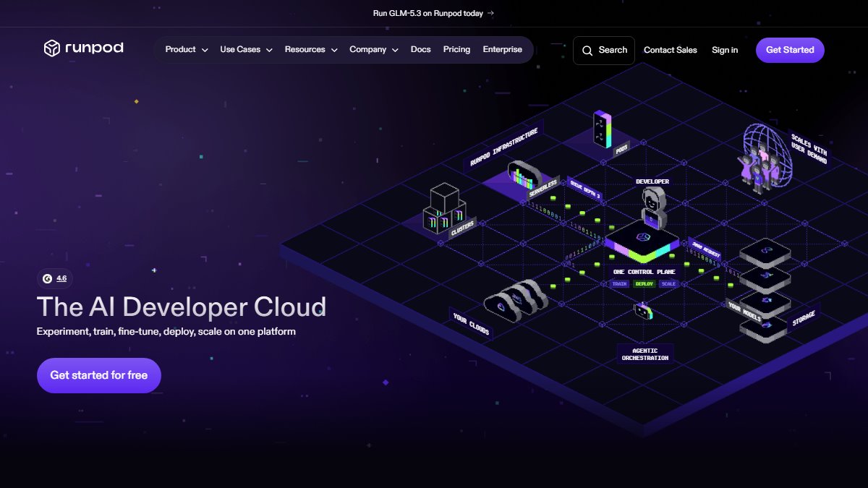Click the Run GLM-5.3 on Runpod today banner
The image size is (868, 488).
pos(434,13)
